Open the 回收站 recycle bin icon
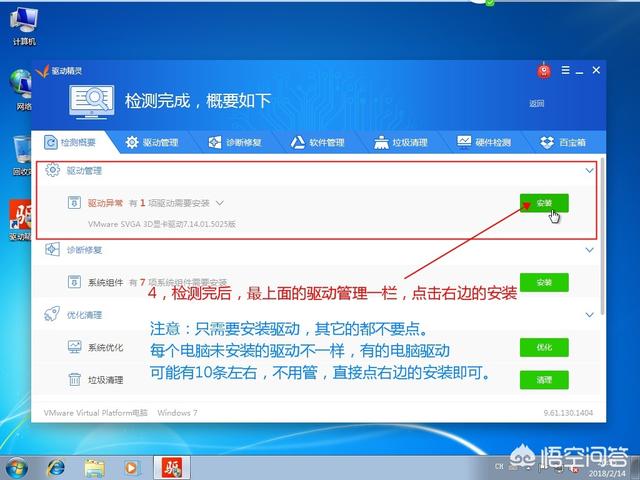Screen dimensions: 640x480 coord(21,156)
